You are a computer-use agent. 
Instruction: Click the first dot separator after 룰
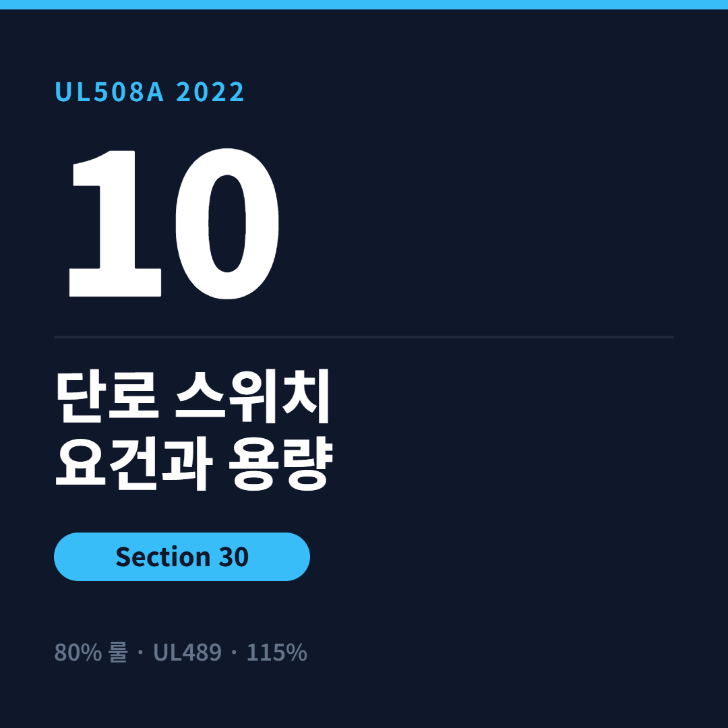point(140,653)
